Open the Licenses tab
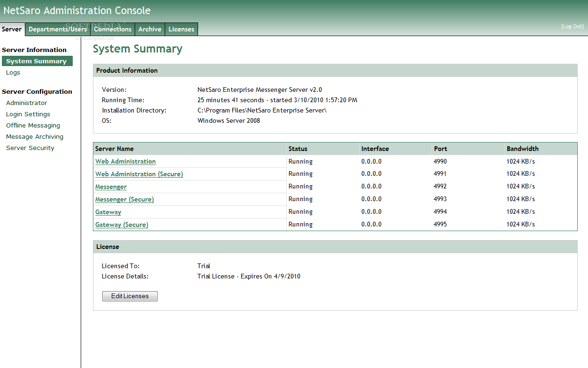 (181, 29)
